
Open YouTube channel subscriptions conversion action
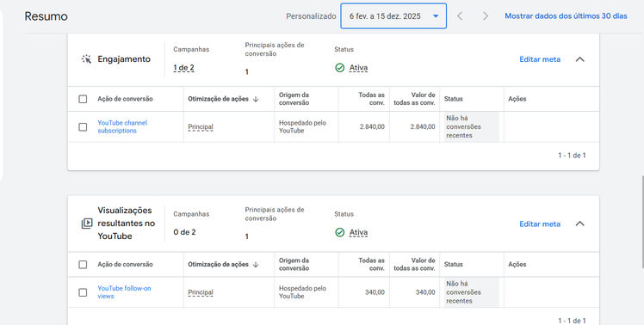point(122,126)
